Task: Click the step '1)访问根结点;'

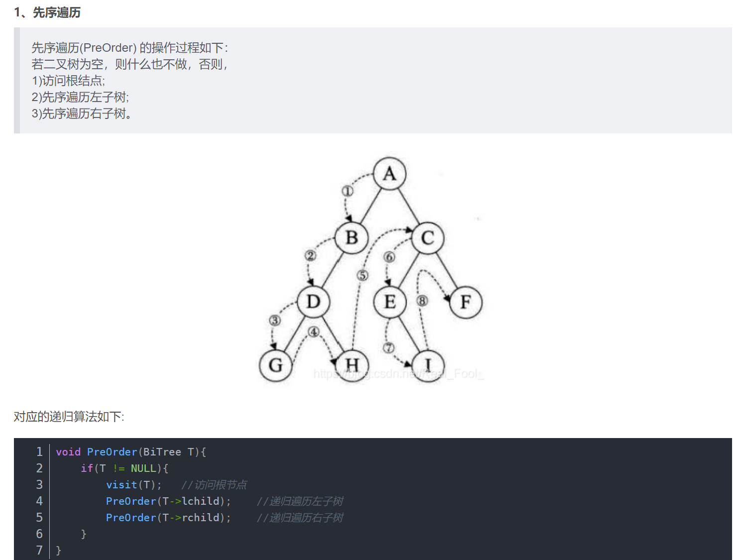Action: point(68,81)
